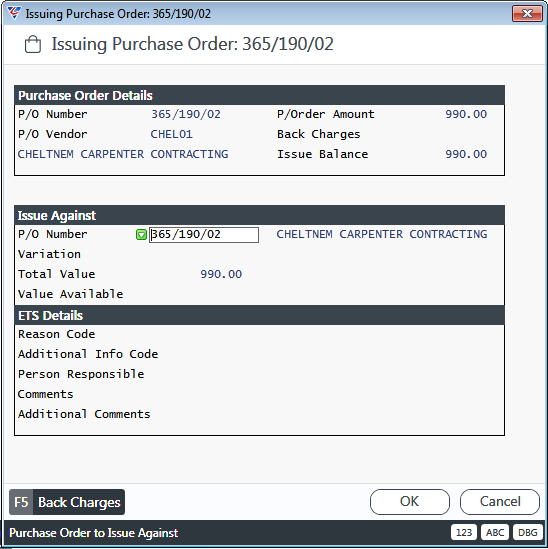
Task: Click the Issue Balance 990.00 value
Action: (466, 154)
